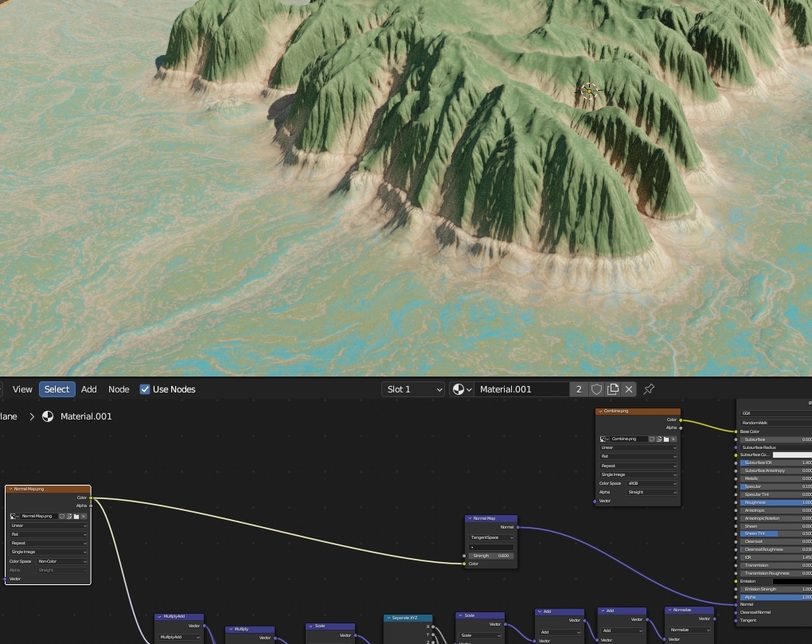The height and width of the screenshot is (644, 812).
Task: Edit the Material.001 name field in header
Action: (521, 389)
